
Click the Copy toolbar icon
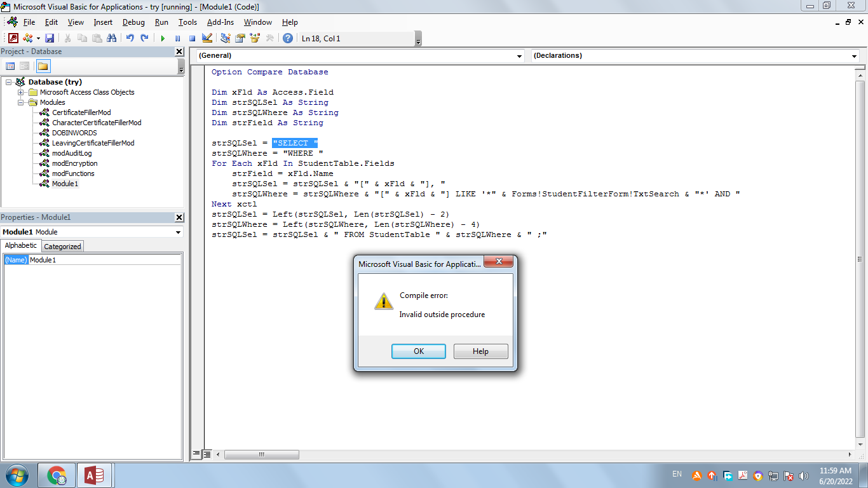(82, 38)
